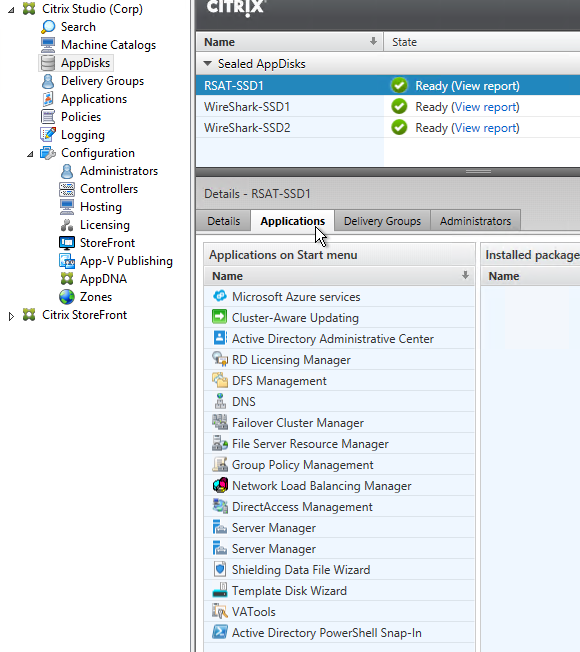Click the Microsoft Azure services icon
This screenshot has height=652, width=580.
[x=220, y=296]
